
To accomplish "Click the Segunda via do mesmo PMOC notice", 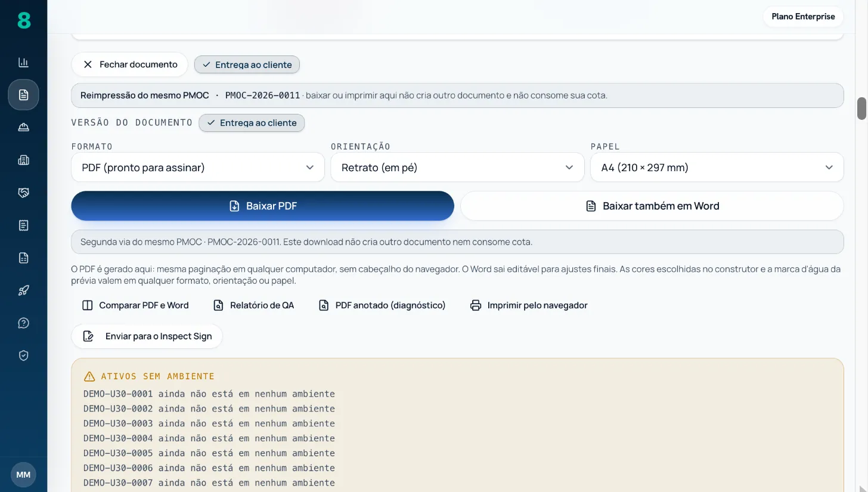I will (457, 242).
